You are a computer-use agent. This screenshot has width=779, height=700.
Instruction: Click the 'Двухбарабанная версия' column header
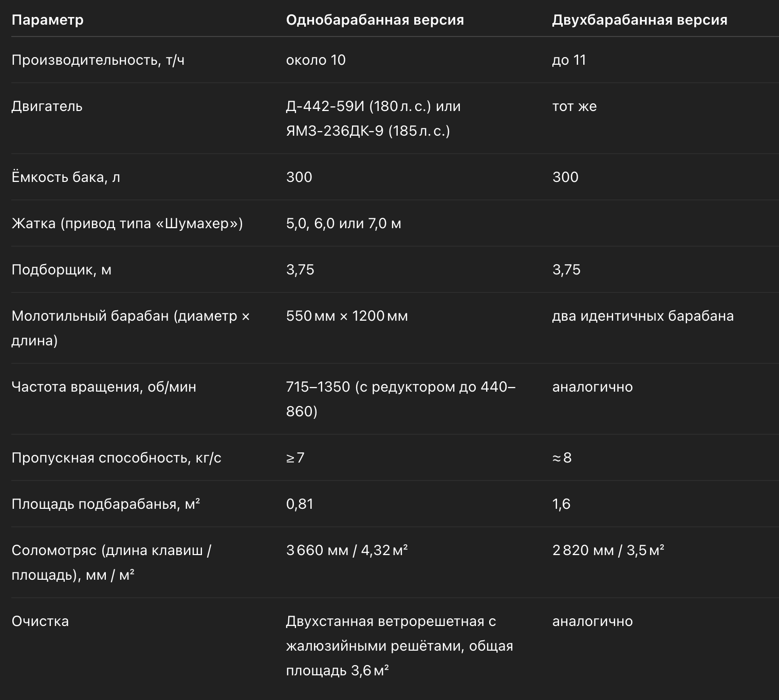[x=639, y=20]
